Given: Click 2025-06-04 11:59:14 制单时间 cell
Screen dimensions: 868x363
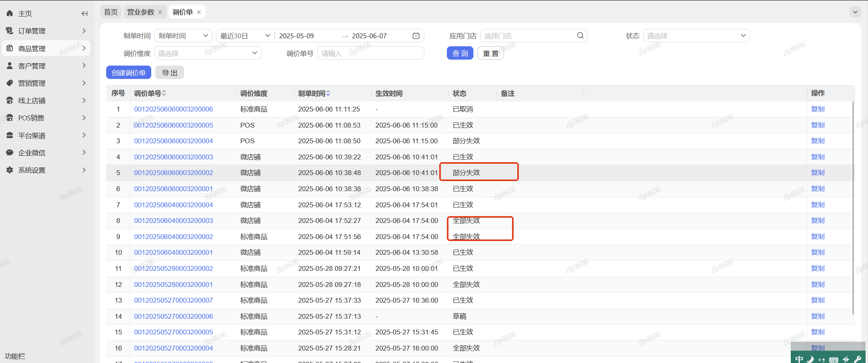Looking at the screenshot, I should click(329, 252).
